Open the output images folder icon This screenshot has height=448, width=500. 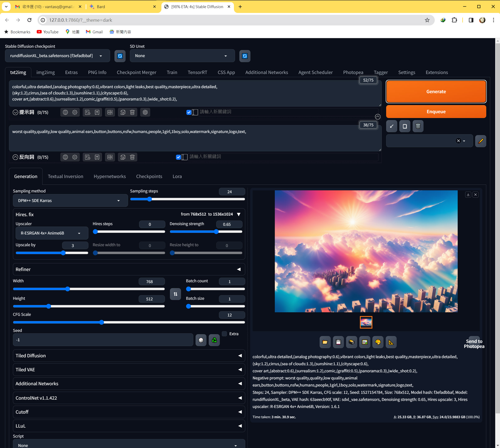[325, 342]
